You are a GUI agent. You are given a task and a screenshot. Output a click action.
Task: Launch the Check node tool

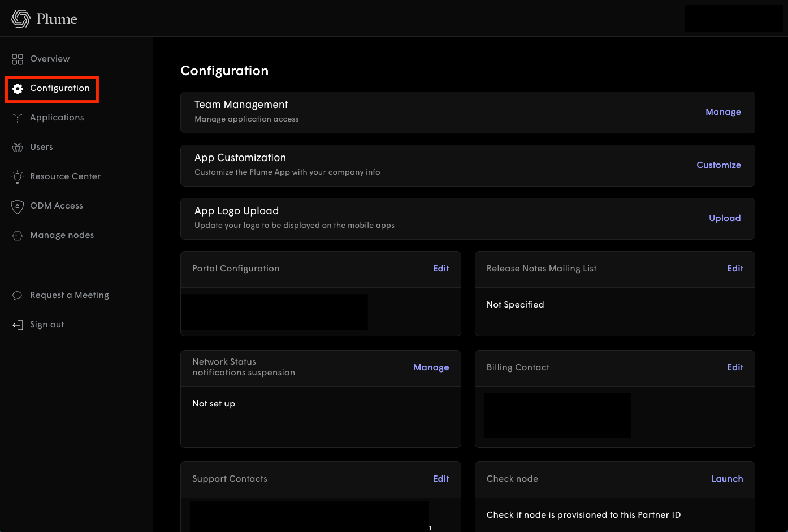coord(727,479)
